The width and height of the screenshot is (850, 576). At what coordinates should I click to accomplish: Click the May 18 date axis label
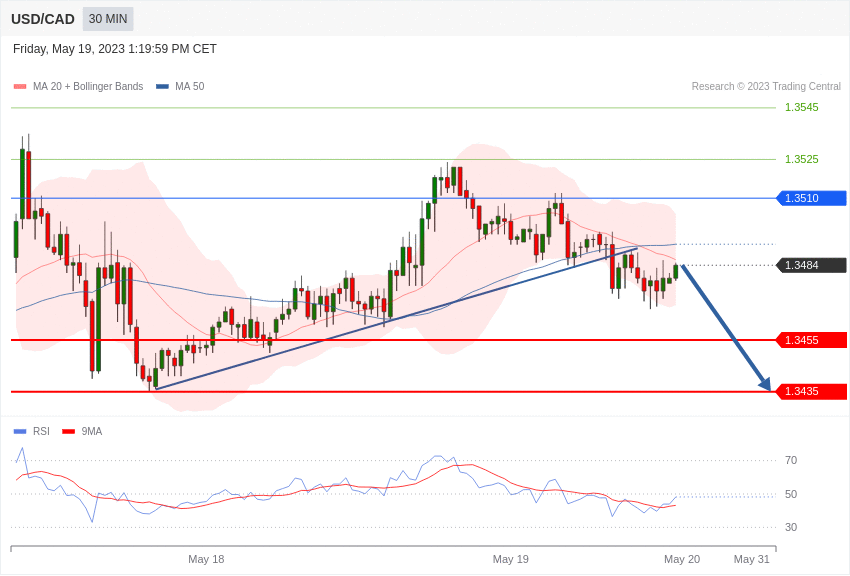[206, 559]
